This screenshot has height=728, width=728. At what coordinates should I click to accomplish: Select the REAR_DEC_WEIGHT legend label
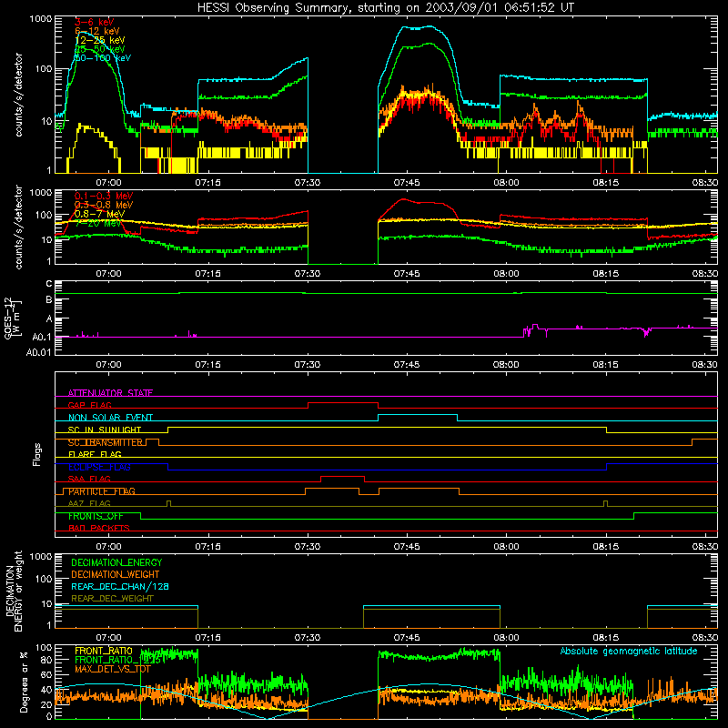(112, 599)
